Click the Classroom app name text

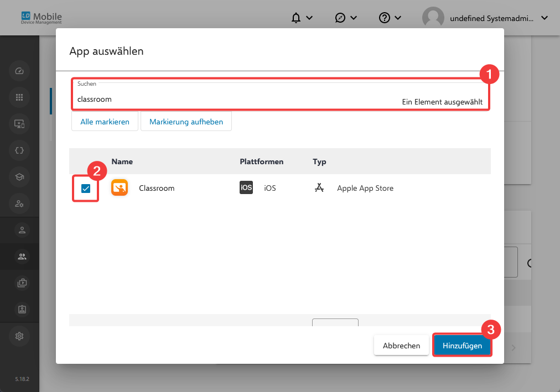pos(157,188)
